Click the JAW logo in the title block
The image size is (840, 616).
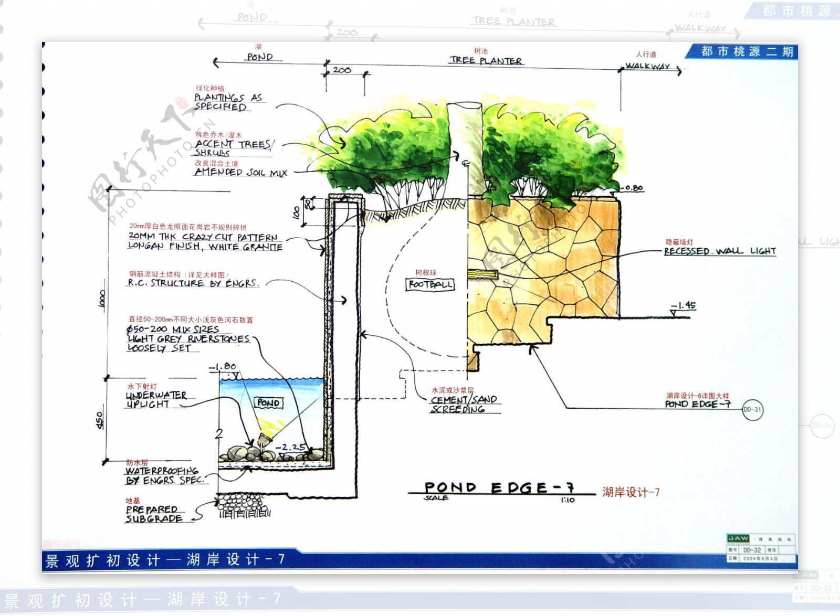tap(738, 538)
